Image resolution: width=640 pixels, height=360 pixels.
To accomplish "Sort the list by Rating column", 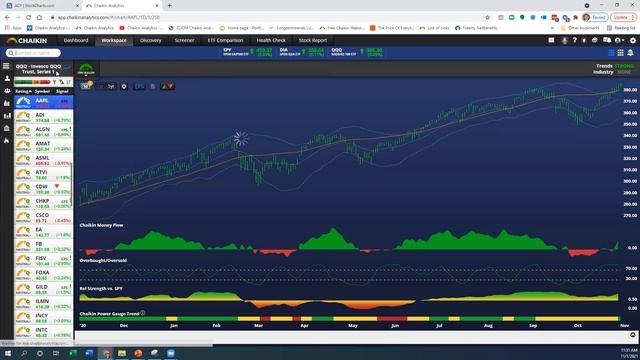I will pos(23,91).
